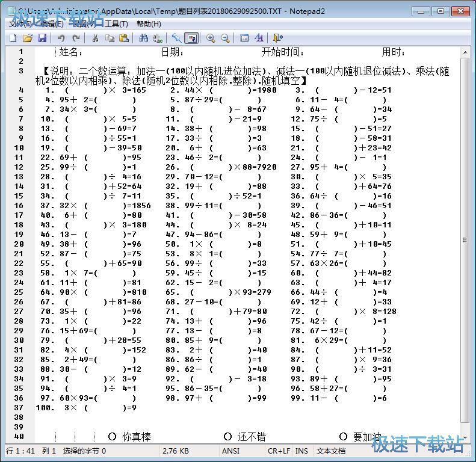Click the vertical scrollbar thumb

tap(465, 240)
